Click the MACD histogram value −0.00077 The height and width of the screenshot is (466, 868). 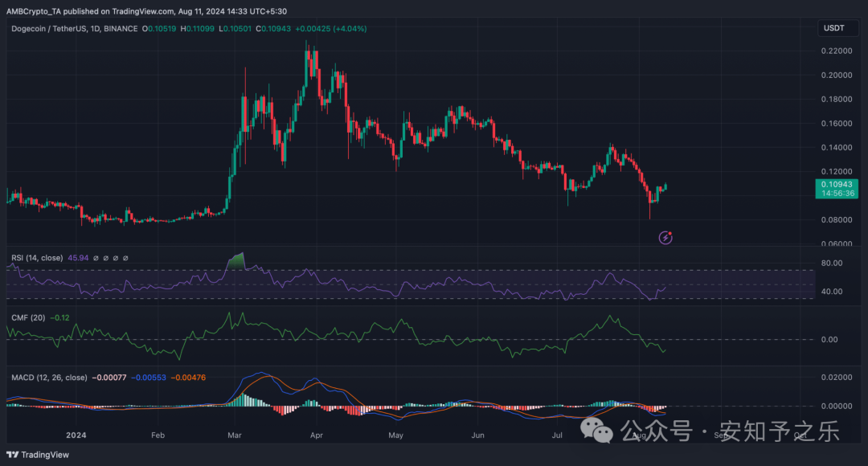point(109,378)
